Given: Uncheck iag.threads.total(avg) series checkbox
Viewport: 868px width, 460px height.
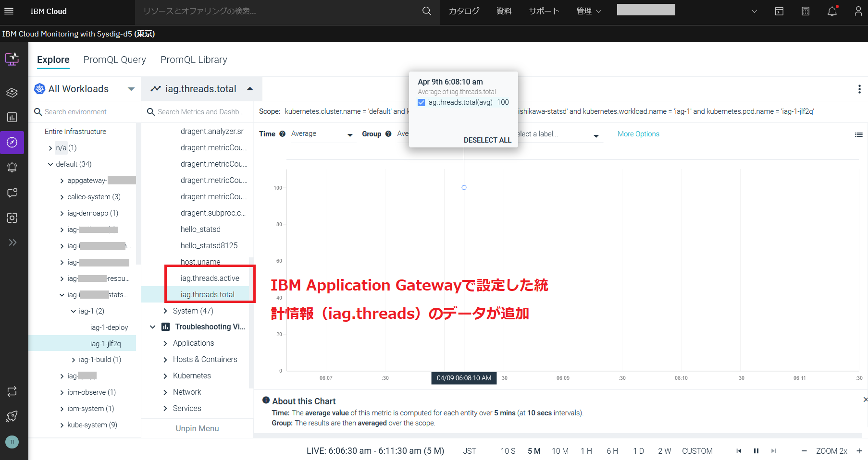Looking at the screenshot, I should (422, 102).
